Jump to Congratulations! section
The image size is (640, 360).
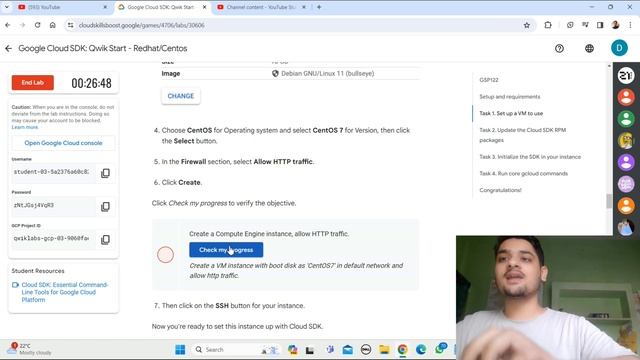(500, 190)
